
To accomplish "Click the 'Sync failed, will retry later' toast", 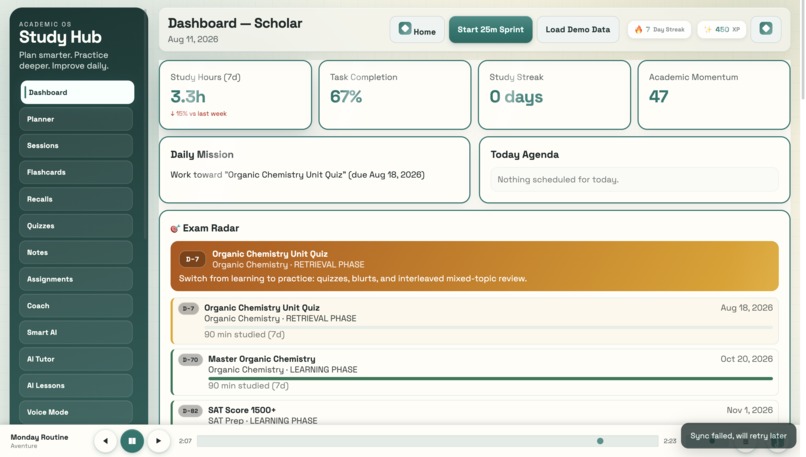I will [738, 436].
